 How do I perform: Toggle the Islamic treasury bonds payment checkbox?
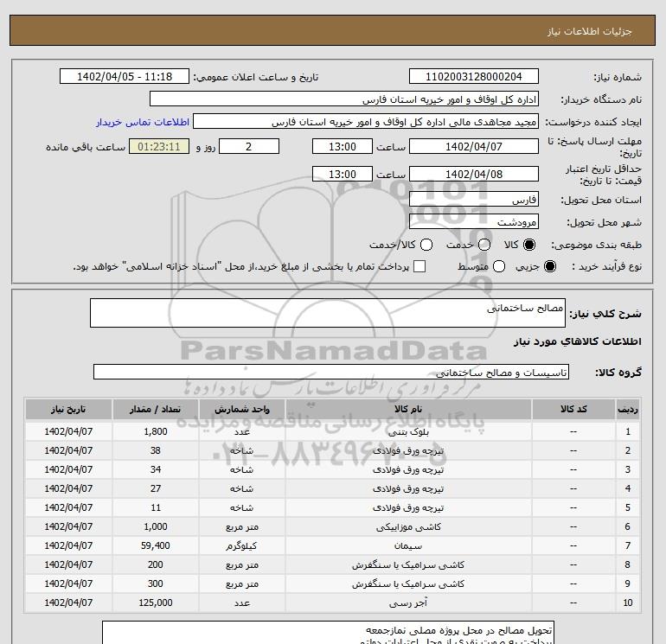[419, 266]
